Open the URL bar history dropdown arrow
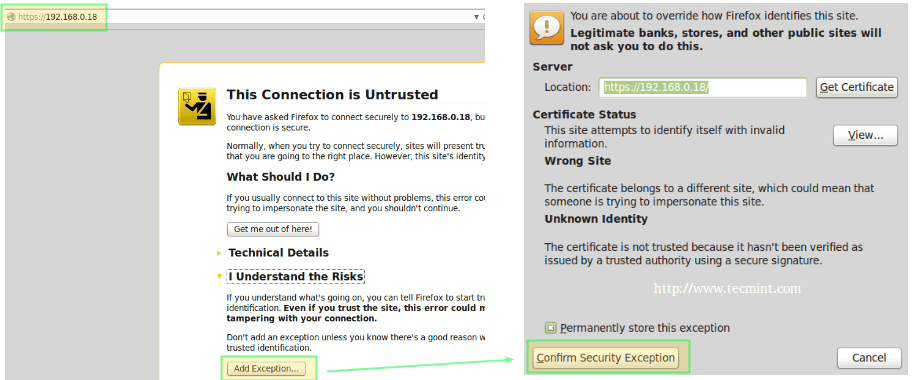This screenshot has width=913, height=380. pyautogui.click(x=476, y=17)
